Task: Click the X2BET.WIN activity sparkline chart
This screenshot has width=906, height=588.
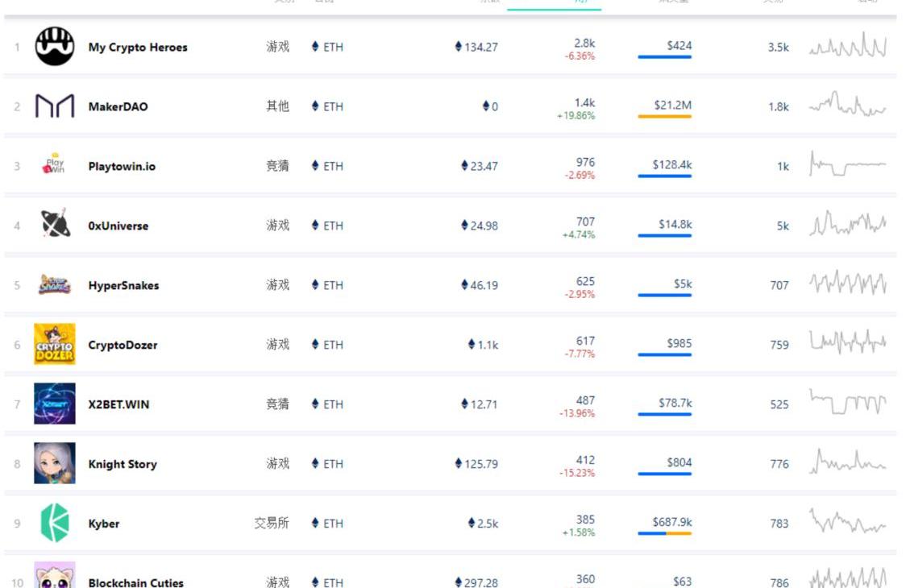Action: coord(848,403)
